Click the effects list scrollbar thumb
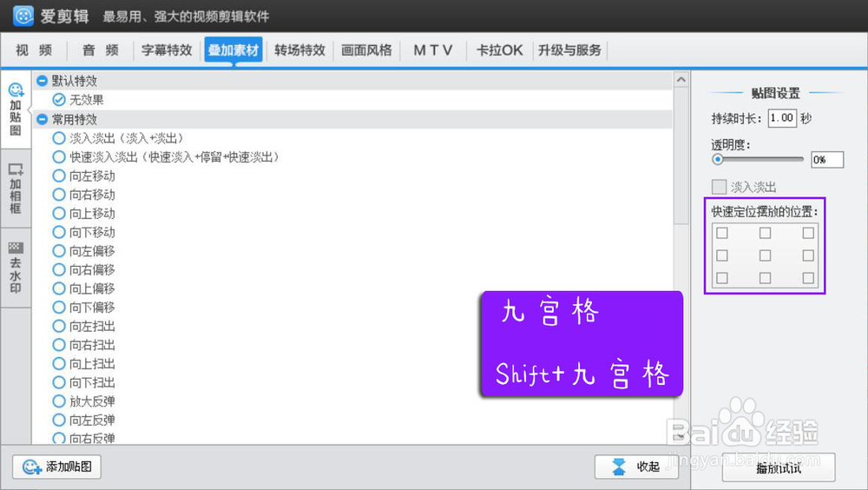The image size is (868, 490). click(x=681, y=156)
